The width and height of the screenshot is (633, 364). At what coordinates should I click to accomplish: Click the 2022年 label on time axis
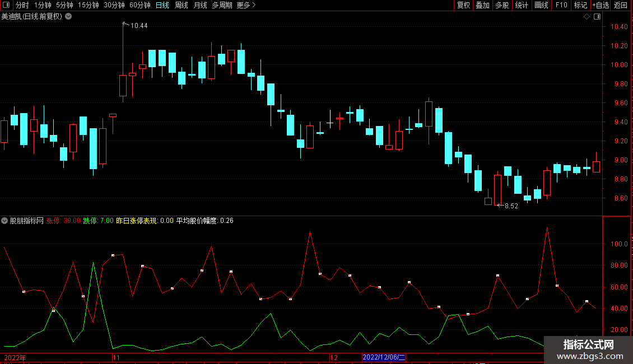(15, 357)
